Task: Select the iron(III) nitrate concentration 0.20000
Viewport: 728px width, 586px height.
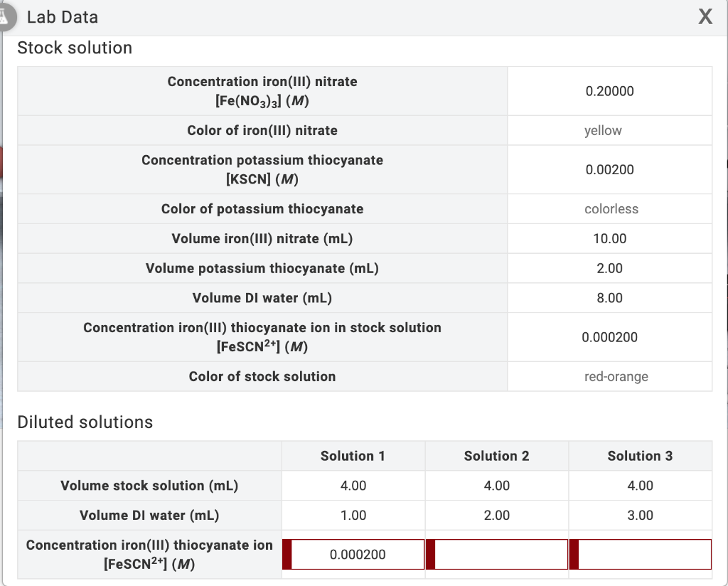Action: [609, 91]
